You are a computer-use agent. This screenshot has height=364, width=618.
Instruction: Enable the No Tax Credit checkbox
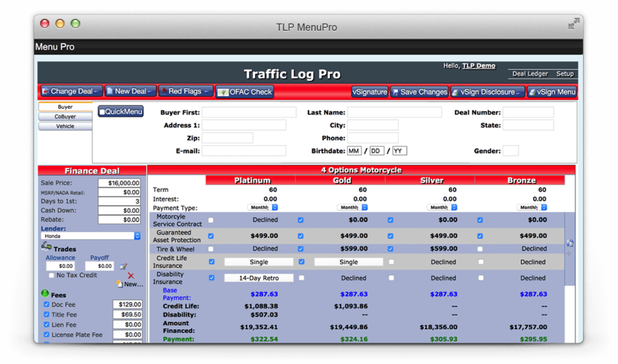pyautogui.click(x=50, y=275)
